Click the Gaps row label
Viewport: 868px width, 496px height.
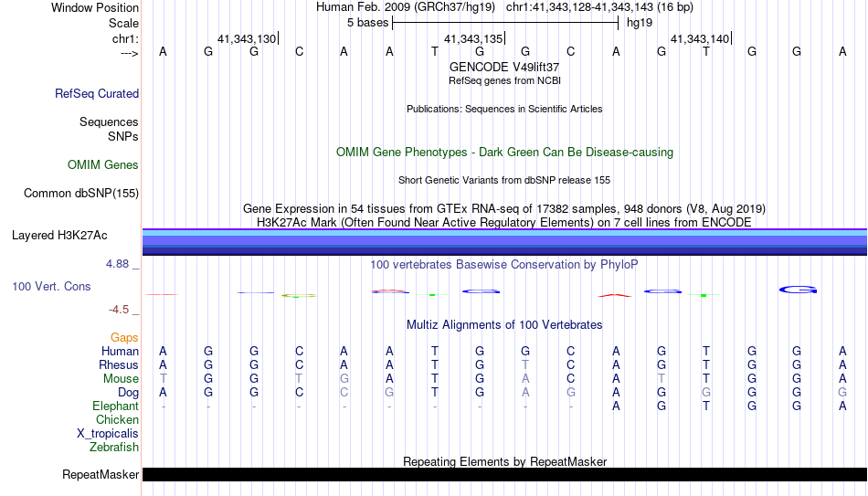[x=124, y=338]
